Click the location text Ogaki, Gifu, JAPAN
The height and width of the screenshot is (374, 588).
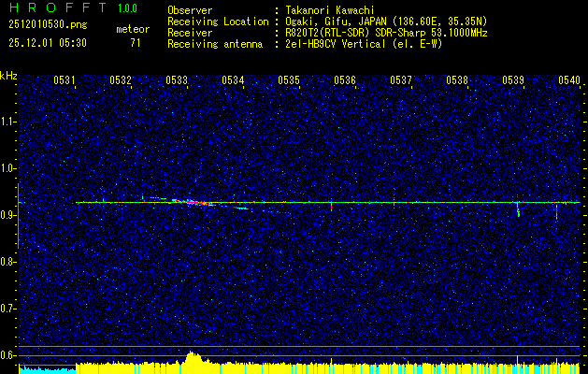click(x=337, y=22)
